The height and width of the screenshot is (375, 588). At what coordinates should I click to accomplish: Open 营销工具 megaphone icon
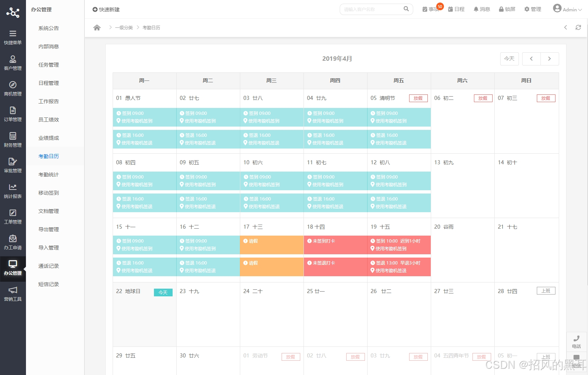coord(13,290)
